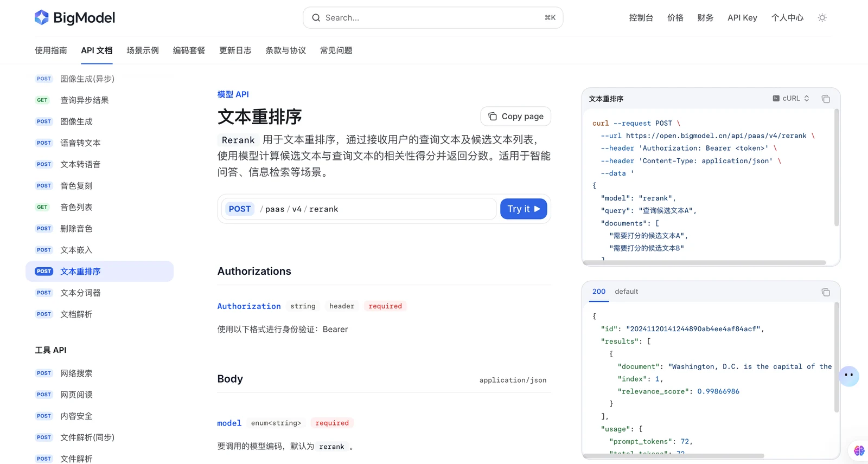The height and width of the screenshot is (464, 868).
Task: Click the request code panel vertical scrollbar
Action: point(837,168)
